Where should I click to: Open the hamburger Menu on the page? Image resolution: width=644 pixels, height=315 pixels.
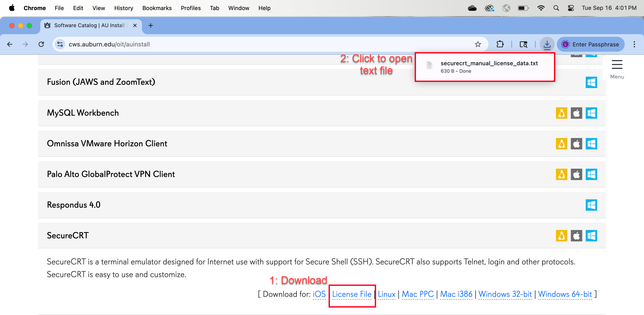click(617, 69)
